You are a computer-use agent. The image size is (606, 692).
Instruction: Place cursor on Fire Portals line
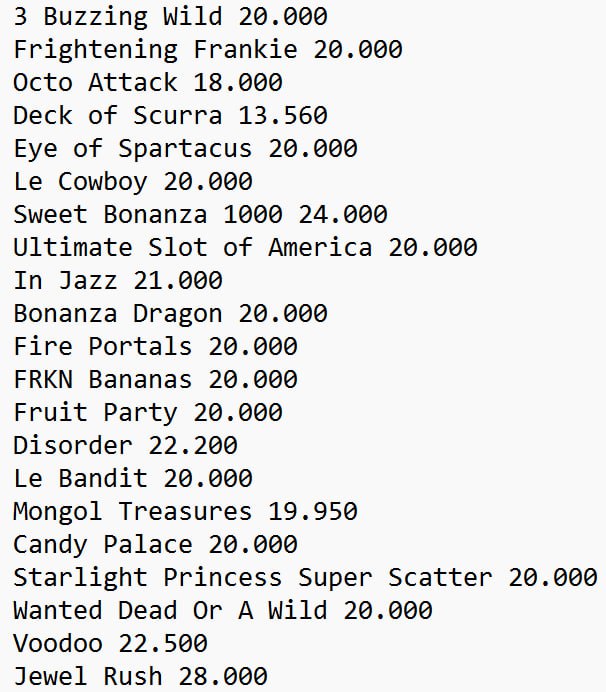tap(155, 347)
